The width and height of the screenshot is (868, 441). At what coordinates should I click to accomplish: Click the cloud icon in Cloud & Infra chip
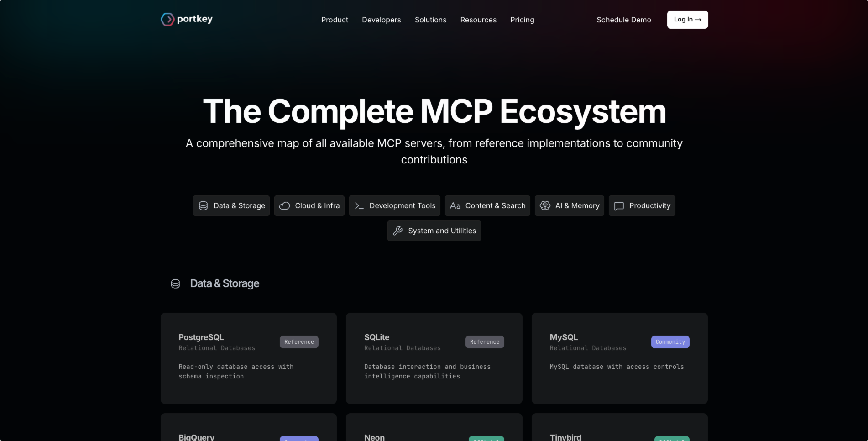point(285,206)
